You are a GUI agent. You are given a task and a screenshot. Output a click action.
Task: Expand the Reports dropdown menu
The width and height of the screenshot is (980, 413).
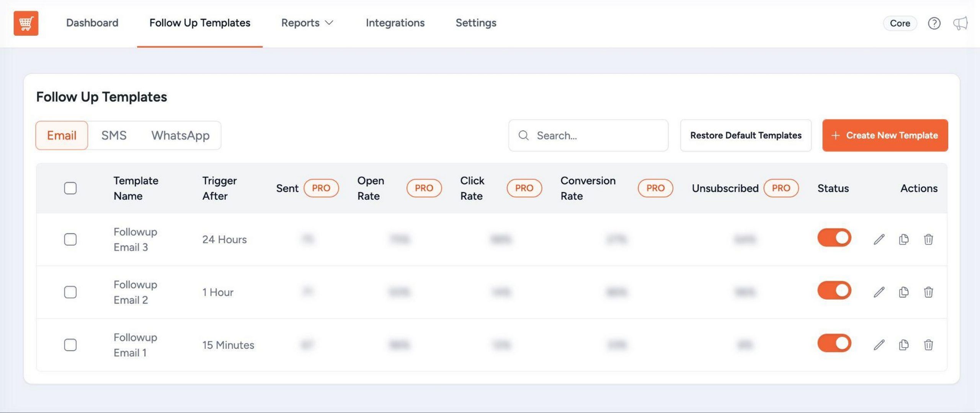click(307, 23)
